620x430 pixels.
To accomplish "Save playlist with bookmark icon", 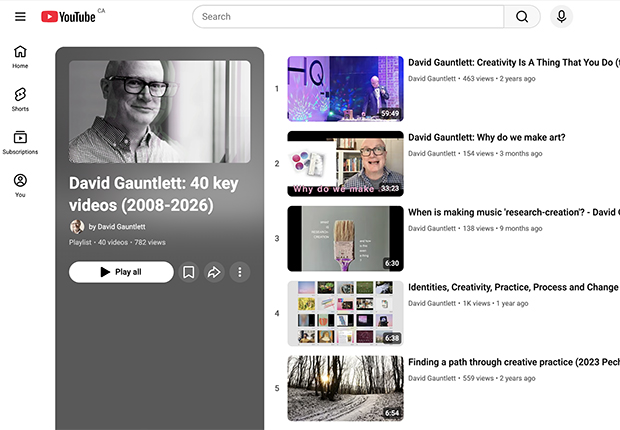I will 188,272.
